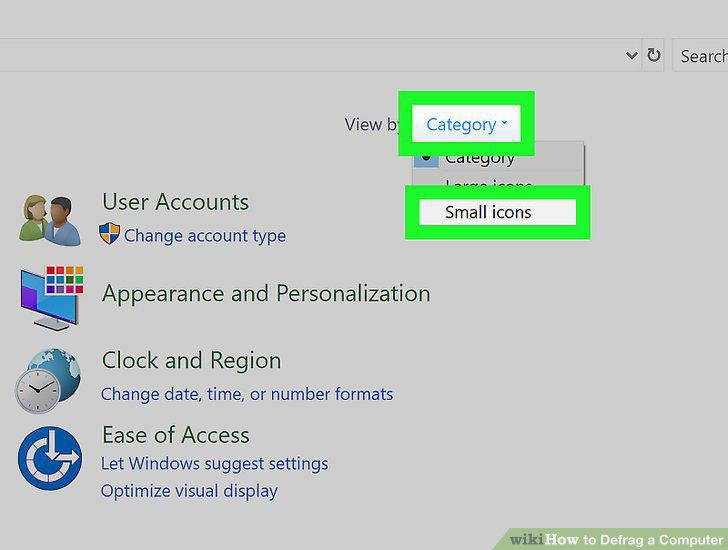Screen dimensions: 728x550
Task: Click the small arrow next to Category
Action: [504, 123]
